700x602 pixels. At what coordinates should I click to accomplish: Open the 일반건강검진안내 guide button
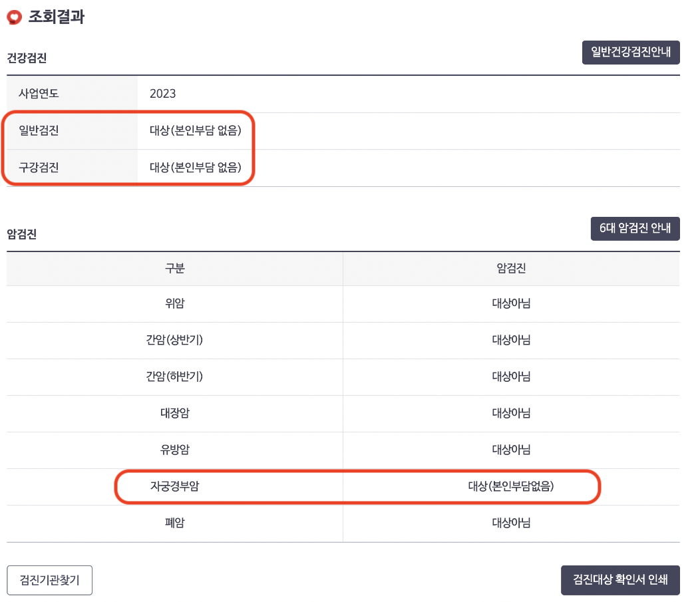pyautogui.click(x=631, y=52)
